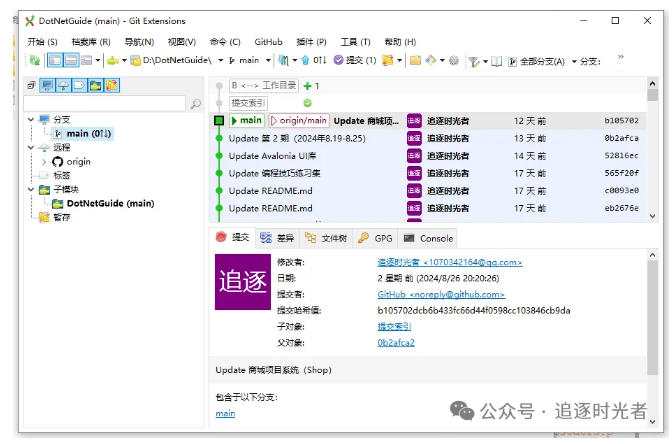Click the commit list scrollbar down arrow
Image resolution: width=672 pixels, height=444 pixels.
click(x=652, y=216)
